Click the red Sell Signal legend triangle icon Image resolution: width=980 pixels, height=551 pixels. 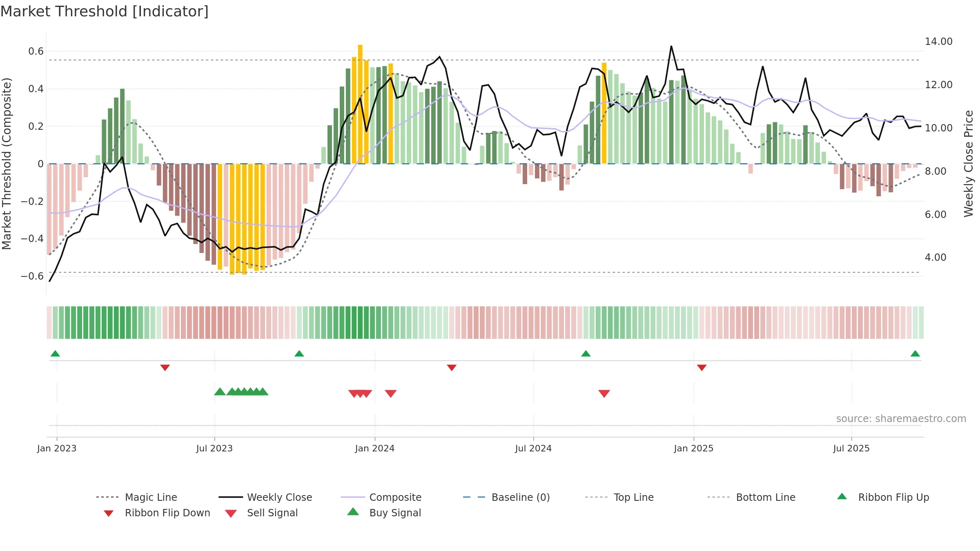[x=231, y=513]
